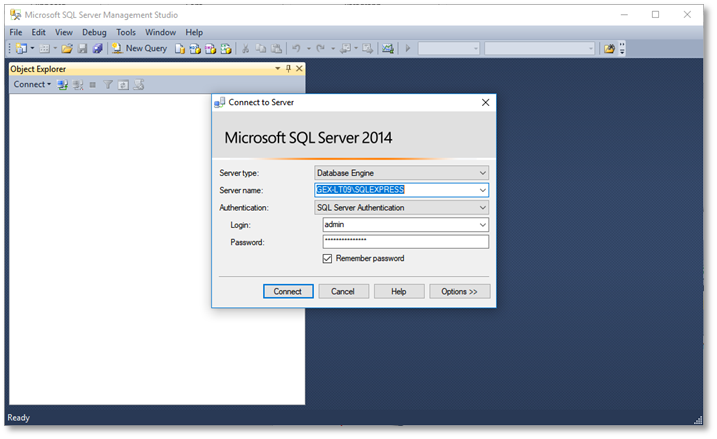Open the Login dropdown arrow

482,225
